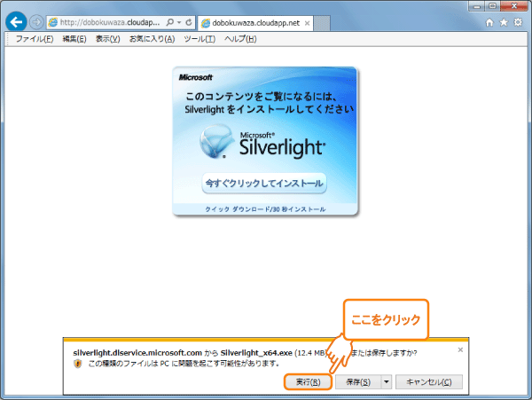
Task: Open the Home page icon
Action: pos(489,22)
